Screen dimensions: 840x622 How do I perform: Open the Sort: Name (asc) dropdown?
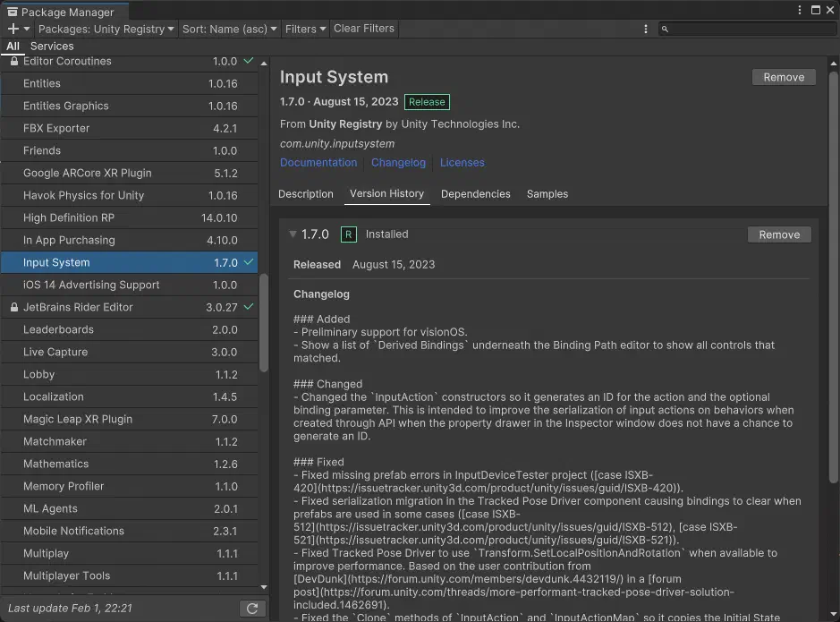tap(229, 29)
